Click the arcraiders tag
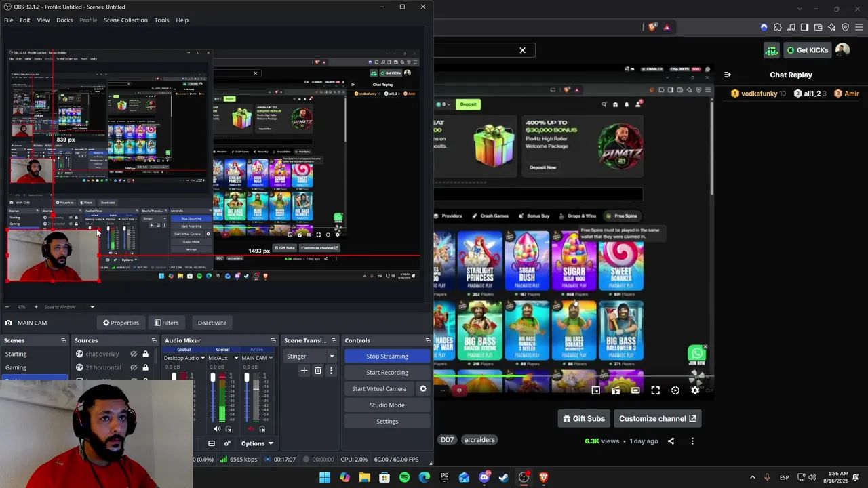The height and width of the screenshot is (488, 868). (479, 440)
